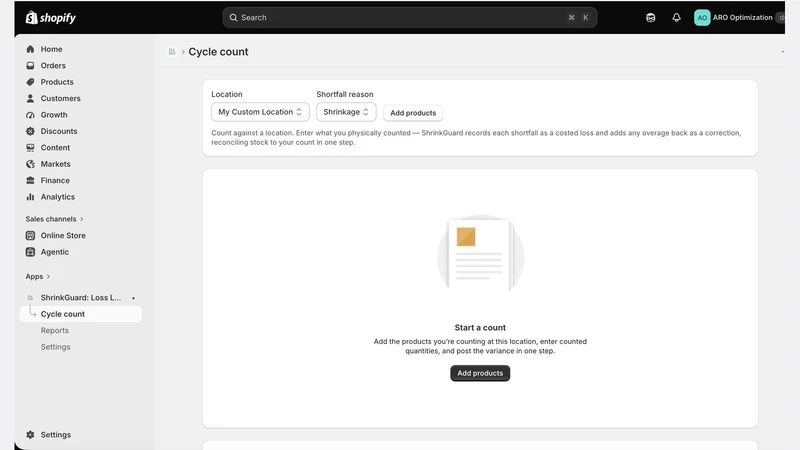Click the search magnifier icon
This screenshot has width=800, height=450.
coord(233,18)
